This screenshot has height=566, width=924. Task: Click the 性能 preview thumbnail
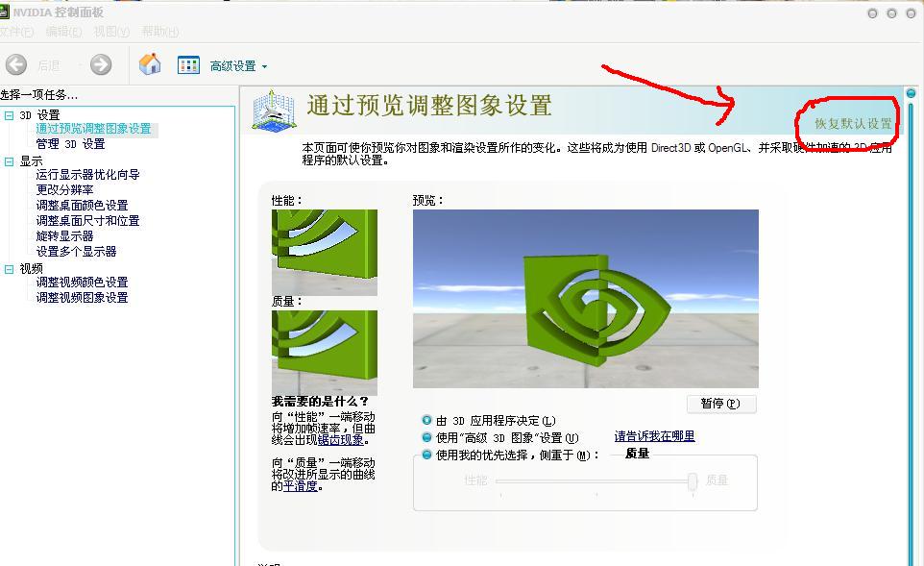coord(324,253)
